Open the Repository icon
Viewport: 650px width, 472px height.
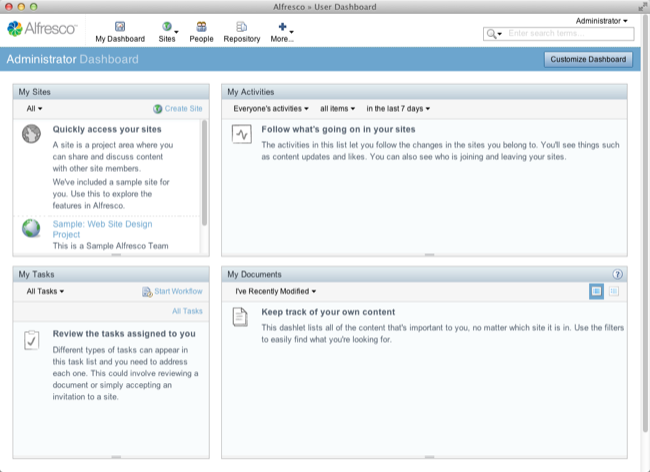(x=242, y=27)
